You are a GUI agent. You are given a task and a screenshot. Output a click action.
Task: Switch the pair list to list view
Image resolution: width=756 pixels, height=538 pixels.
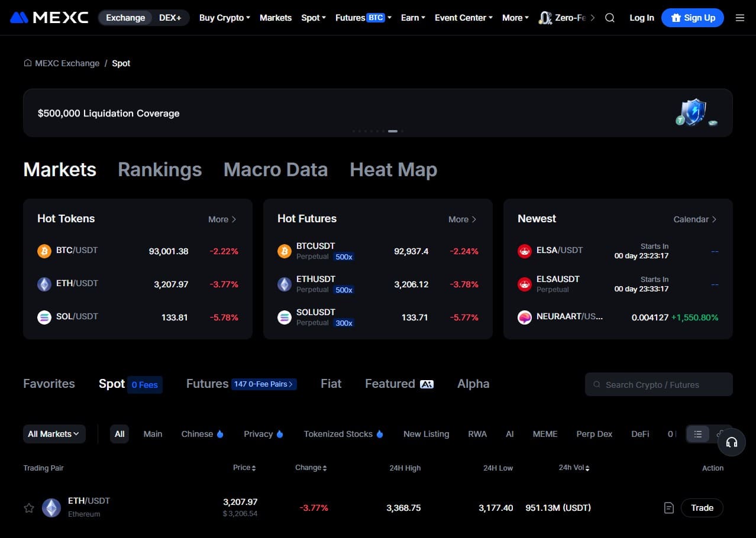click(697, 433)
